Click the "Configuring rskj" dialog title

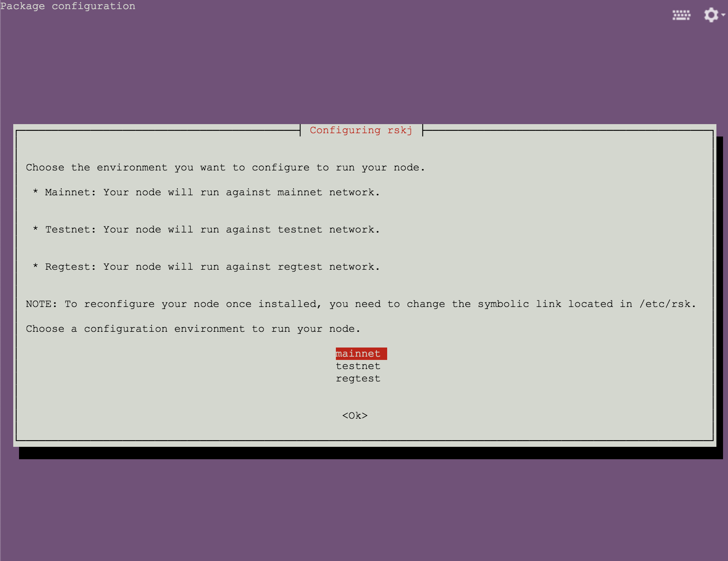point(361,130)
